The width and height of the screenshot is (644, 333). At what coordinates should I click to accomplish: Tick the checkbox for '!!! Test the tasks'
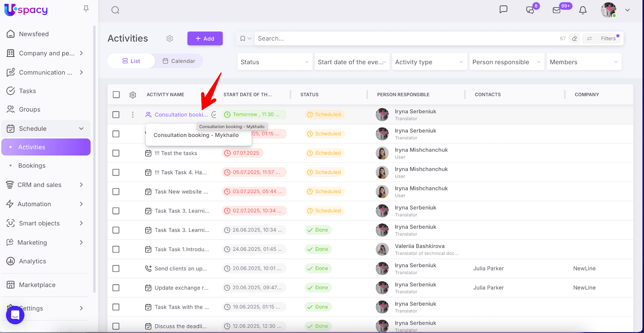coord(116,153)
